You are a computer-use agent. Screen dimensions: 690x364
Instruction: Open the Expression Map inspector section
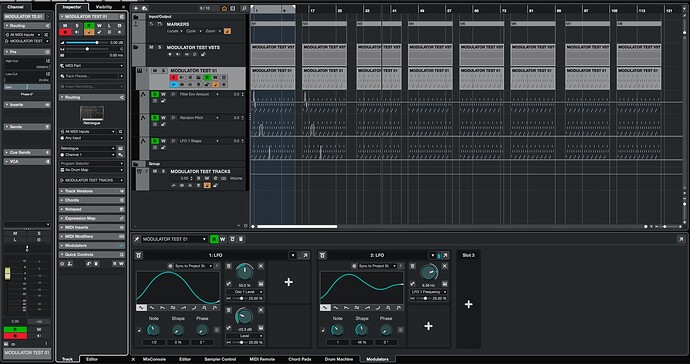92,218
